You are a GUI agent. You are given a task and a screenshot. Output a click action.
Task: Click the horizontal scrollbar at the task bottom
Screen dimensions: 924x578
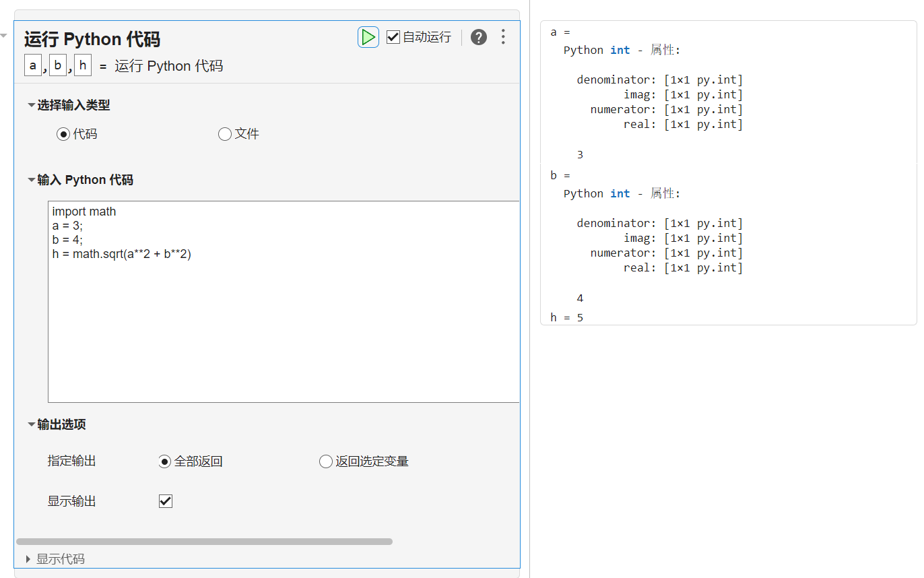tap(204, 541)
